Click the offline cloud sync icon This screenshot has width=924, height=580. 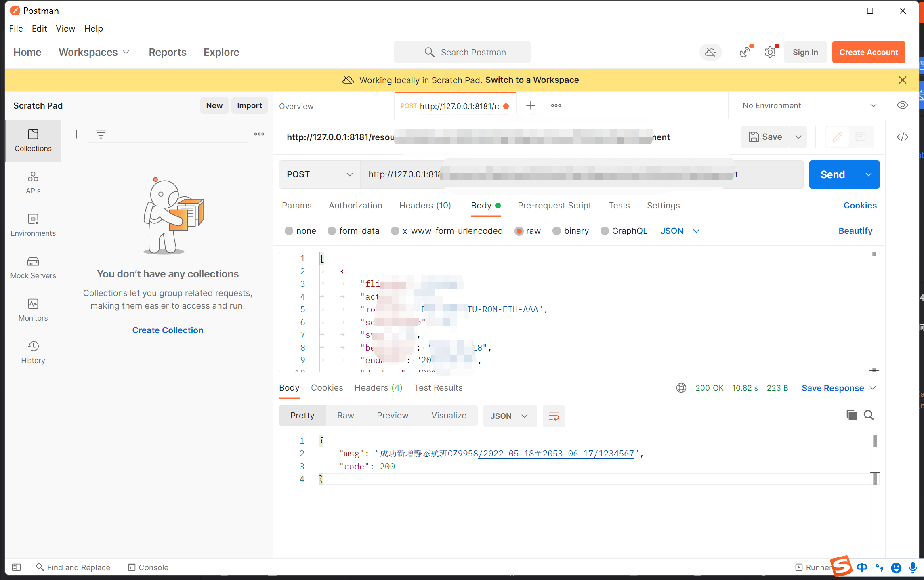click(x=710, y=52)
